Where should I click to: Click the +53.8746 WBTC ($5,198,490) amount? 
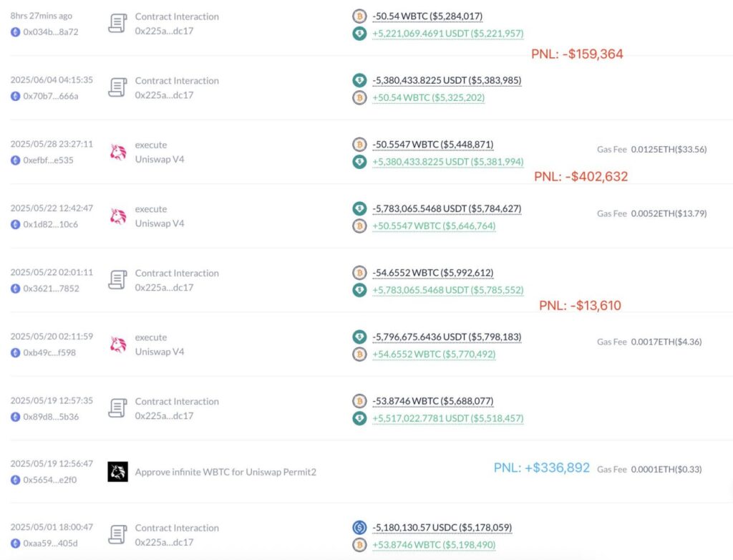click(x=433, y=546)
